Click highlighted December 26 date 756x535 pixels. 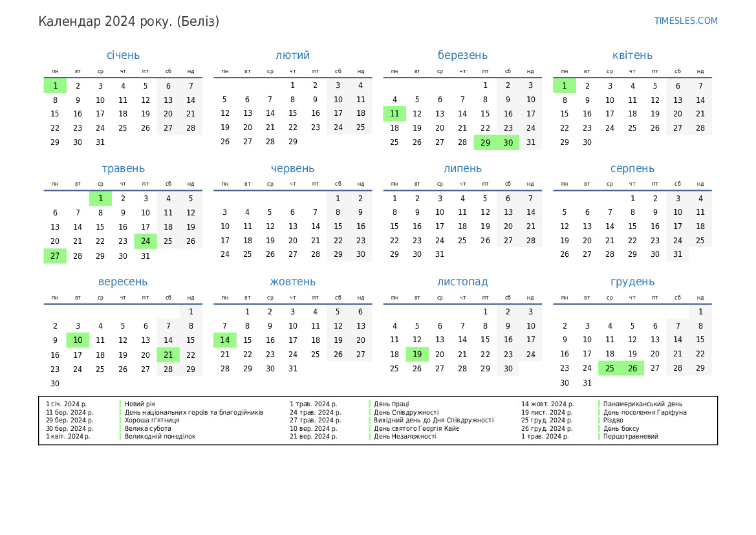point(632,368)
